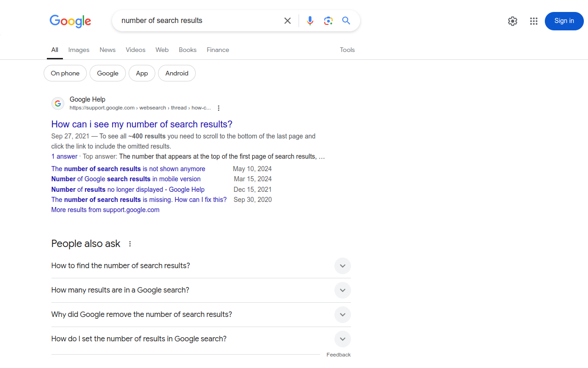Image resolution: width=588 pixels, height=368 pixels.
Task: Click "More results from support.google.com"
Action: coord(106,210)
